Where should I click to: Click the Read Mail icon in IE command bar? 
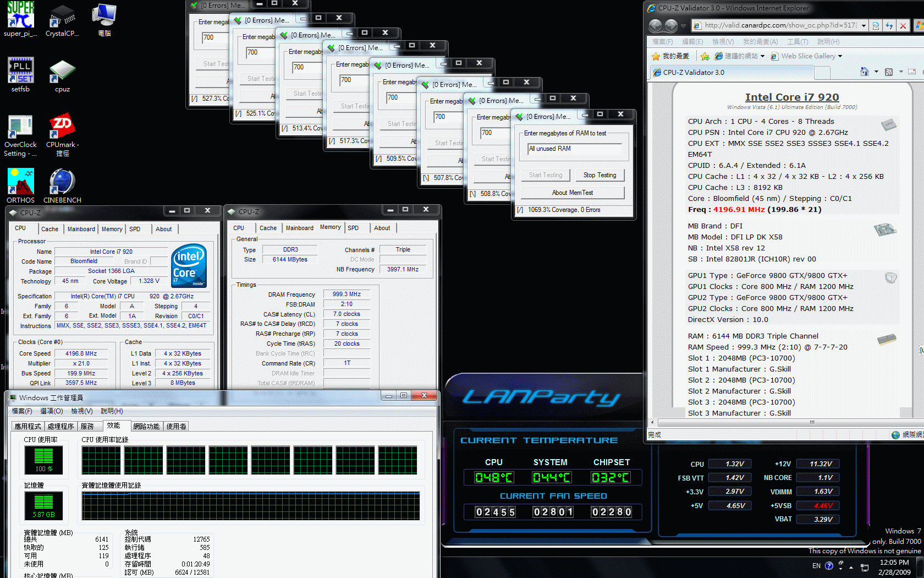tap(912, 72)
